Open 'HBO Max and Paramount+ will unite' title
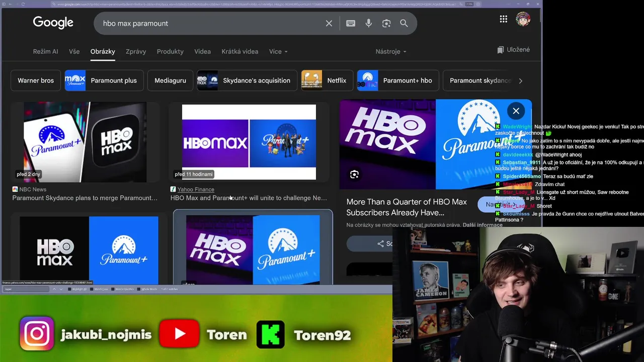Image resolution: width=644 pixels, height=362 pixels. point(249,198)
